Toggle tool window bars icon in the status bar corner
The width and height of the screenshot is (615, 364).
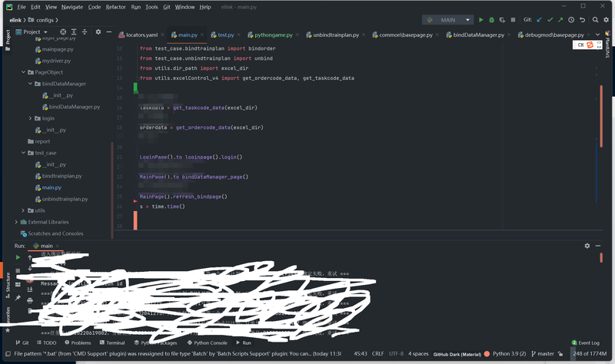8,354
